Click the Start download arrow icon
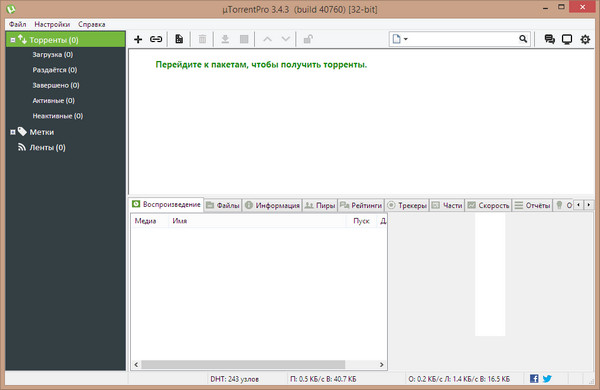Image resolution: width=600 pixels, height=390 pixels. tap(225, 39)
